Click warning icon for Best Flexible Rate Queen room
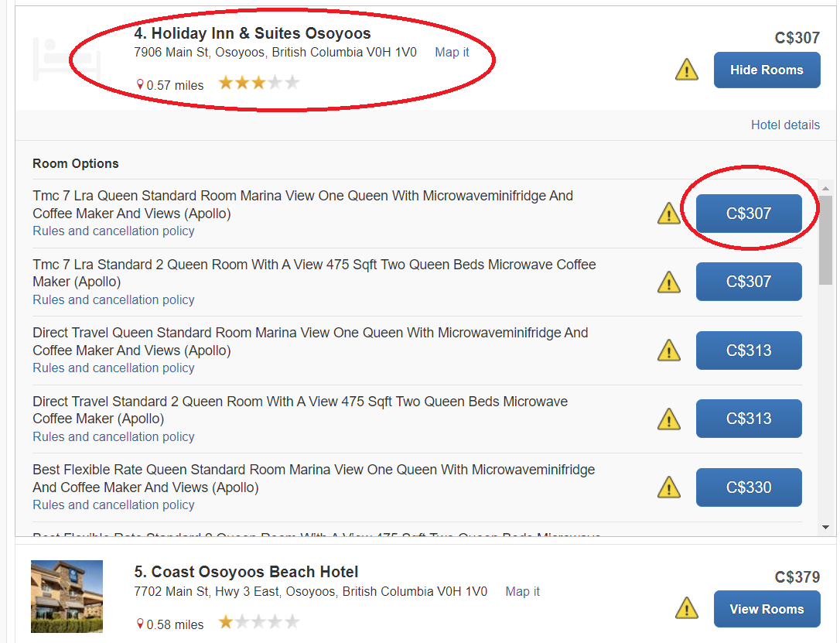The height and width of the screenshot is (643, 840). (x=668, y=487)
